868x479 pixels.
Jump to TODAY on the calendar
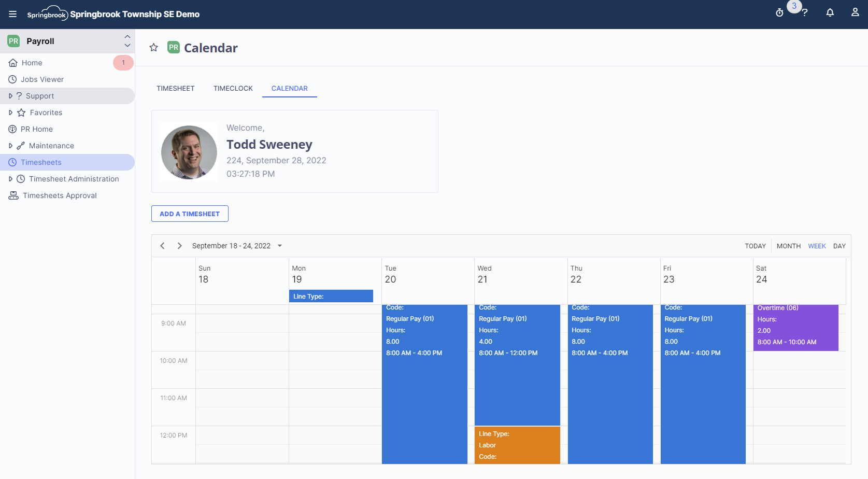tap(755, 246)
